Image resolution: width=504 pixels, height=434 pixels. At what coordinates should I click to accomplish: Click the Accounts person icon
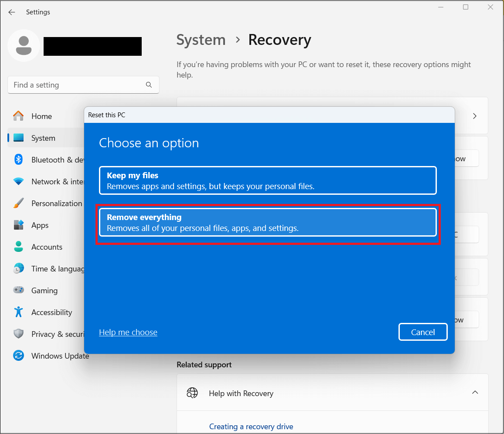[x=18, y=247]
